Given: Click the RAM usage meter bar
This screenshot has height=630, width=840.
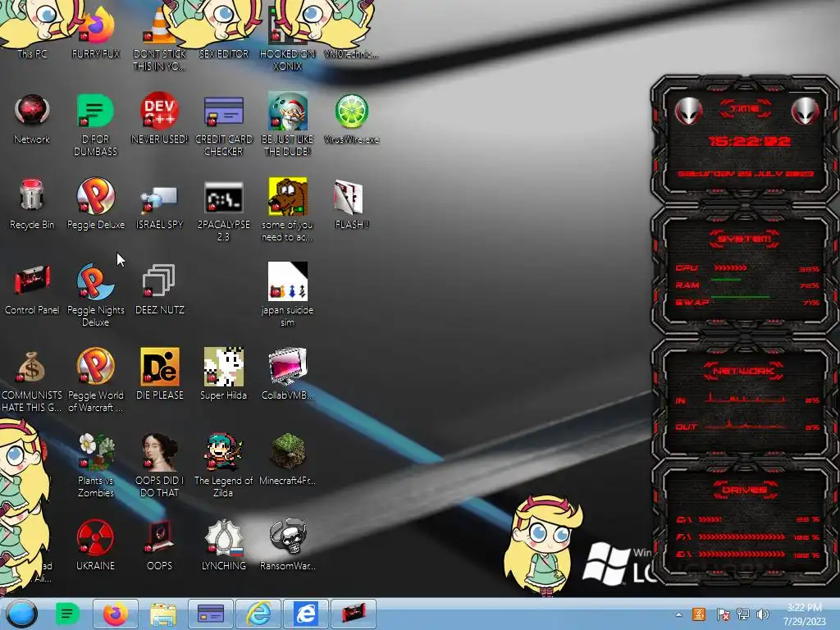Looking at the screenshot, I should click(726, 281).
